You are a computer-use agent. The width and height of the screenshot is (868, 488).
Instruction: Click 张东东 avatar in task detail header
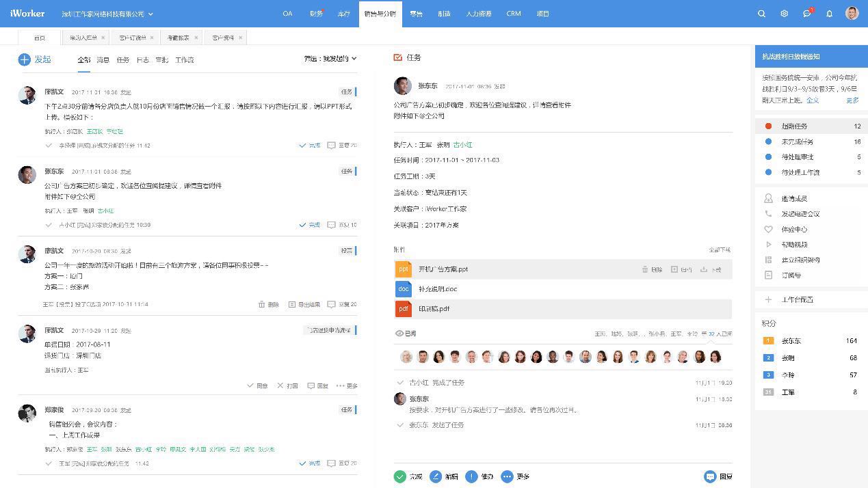[x=402, y=86]
